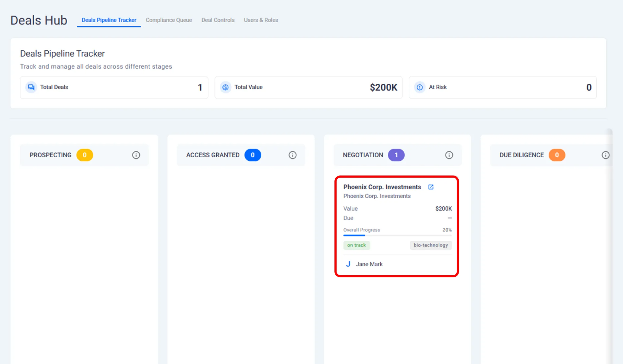Open the Deal Controls tab
Viewport: 623px width, 364px height.
click(218, 20)
